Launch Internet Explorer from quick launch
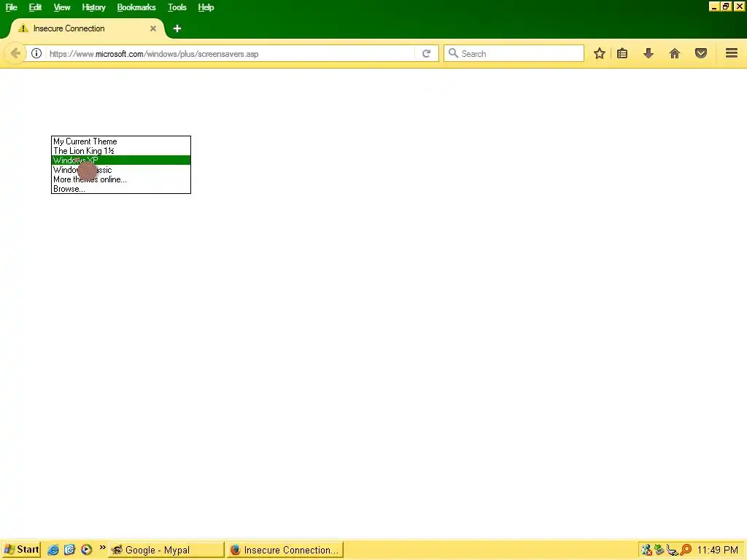 (x=53, y=550)
